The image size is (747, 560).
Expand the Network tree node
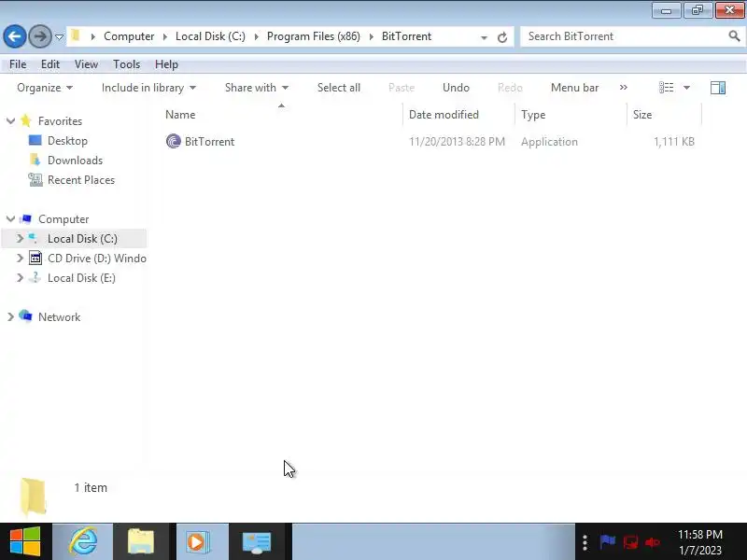10,316
